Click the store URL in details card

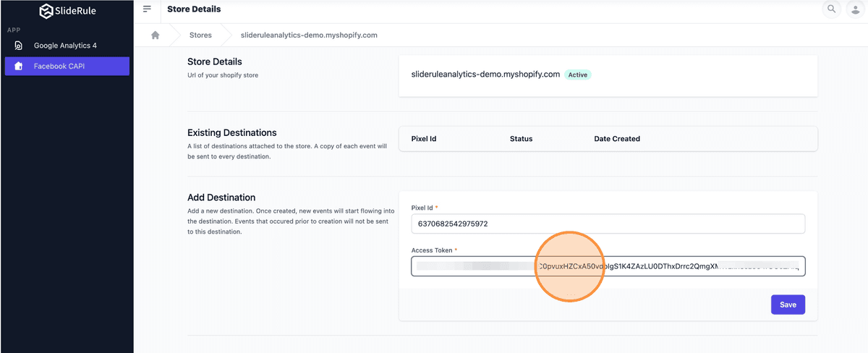coord(485,74)
